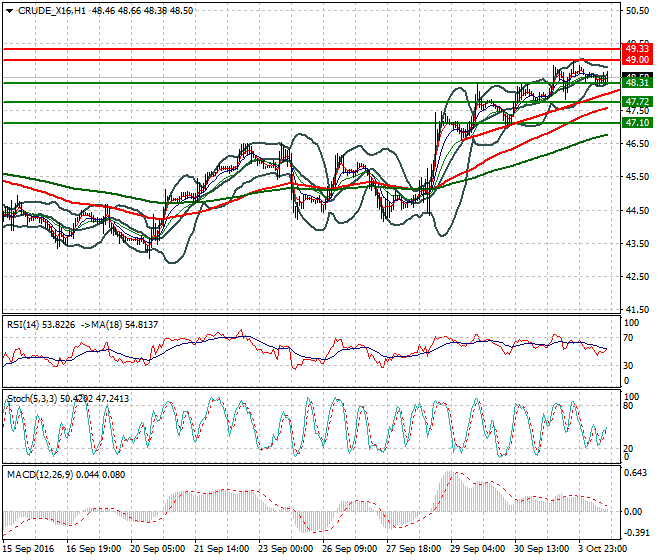660x560 pixels.
Task: Click the 26 Sep 09:00 time label
Action: 349,549
